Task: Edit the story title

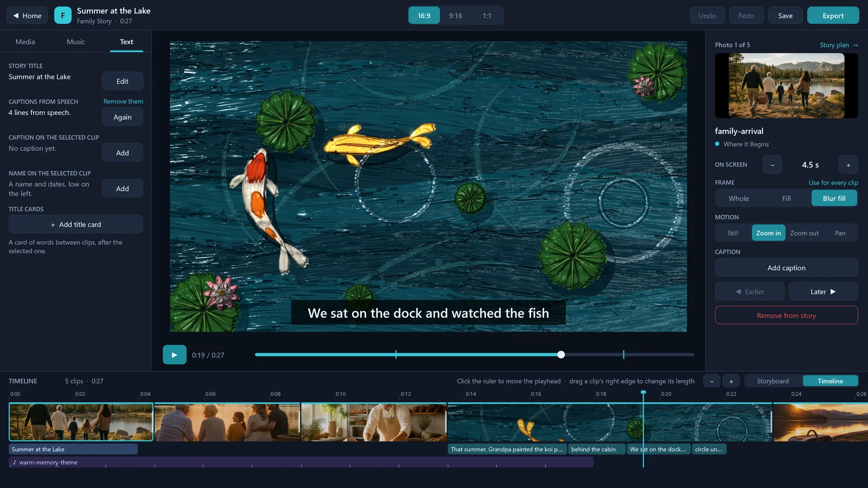Action: 123,81
